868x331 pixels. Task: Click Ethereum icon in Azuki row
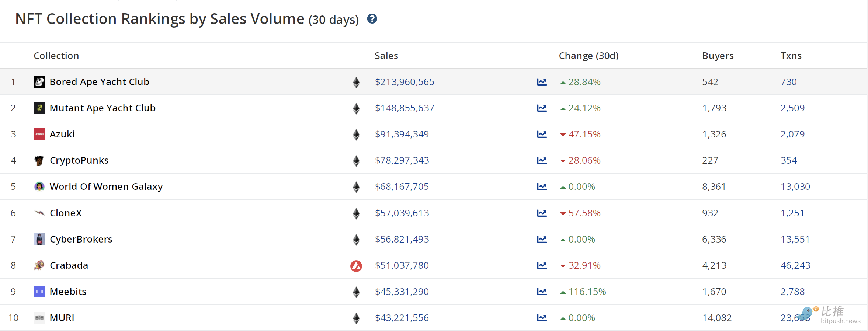point(356,135)
